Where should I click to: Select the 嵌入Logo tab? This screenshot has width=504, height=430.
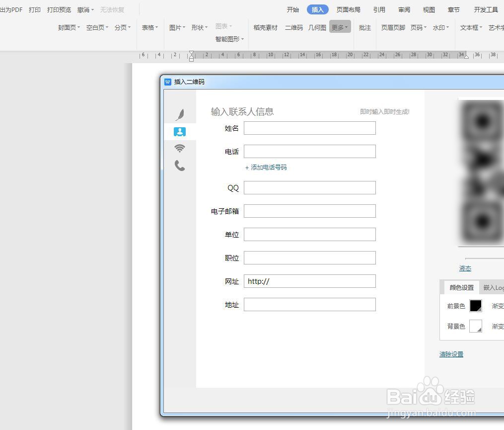pyautogui.click(x=493, y=287)
